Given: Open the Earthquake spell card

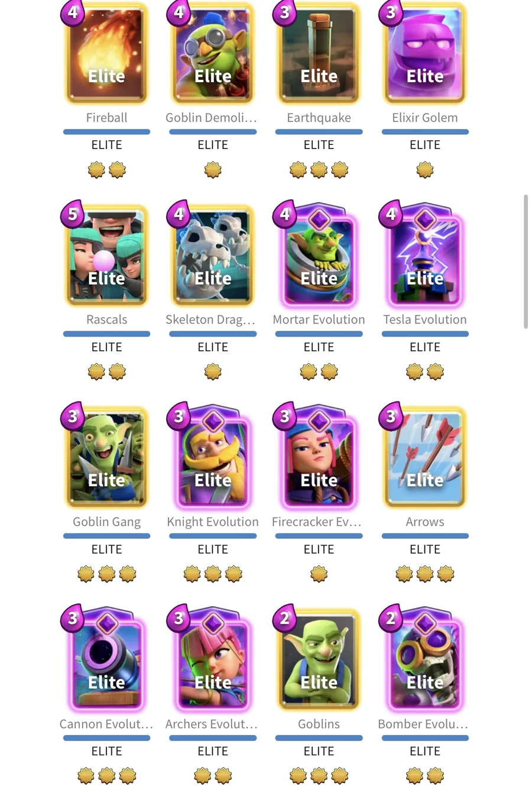Looking at the screenshot, I should pyautogui.click(x=319, y=52).
